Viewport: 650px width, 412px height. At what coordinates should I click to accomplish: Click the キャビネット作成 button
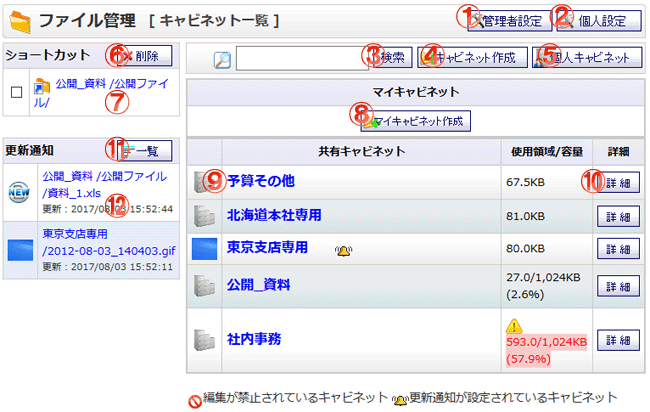[472, 57]
